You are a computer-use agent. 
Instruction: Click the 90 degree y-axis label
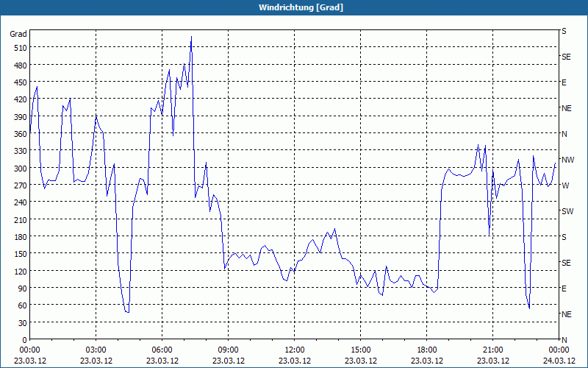tap(21, 289)
